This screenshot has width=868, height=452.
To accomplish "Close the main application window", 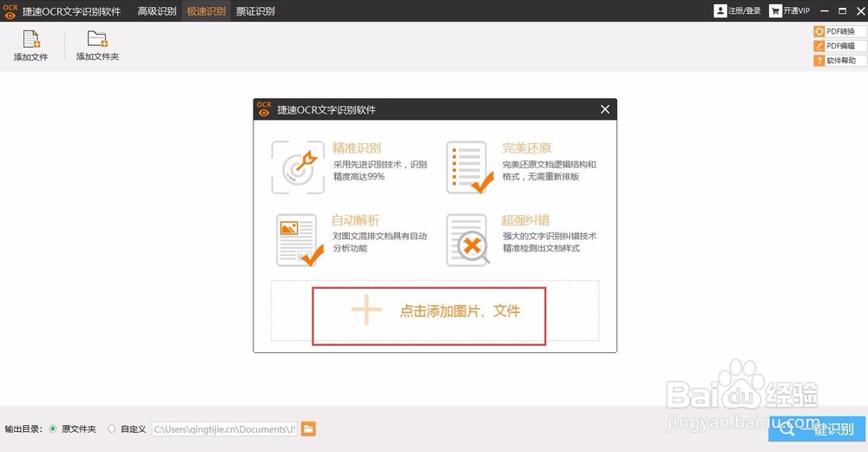I will click(x=859, y=11).
